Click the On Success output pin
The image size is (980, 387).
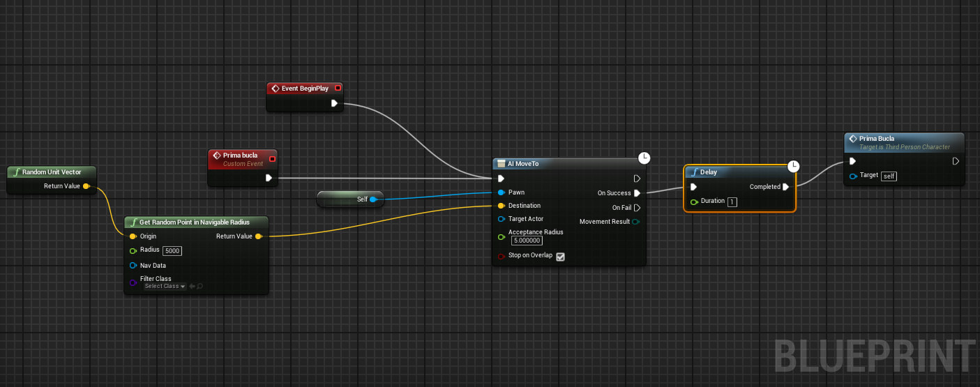tap(637, 193)
